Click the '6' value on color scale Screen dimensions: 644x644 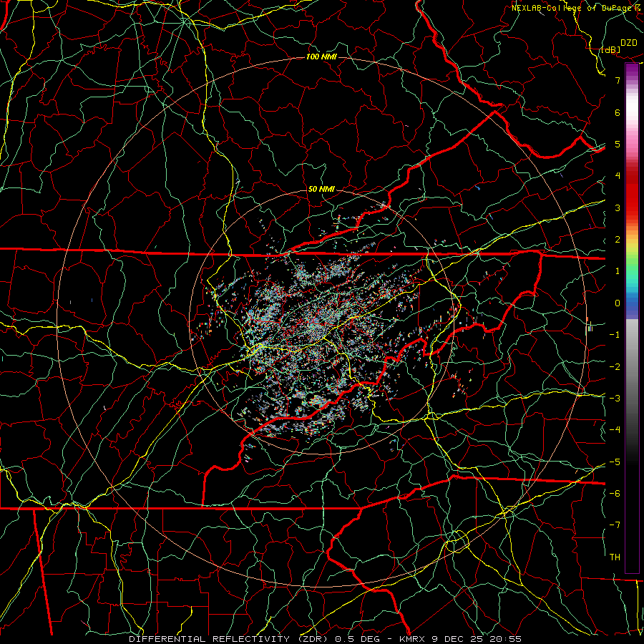point(618,112)
